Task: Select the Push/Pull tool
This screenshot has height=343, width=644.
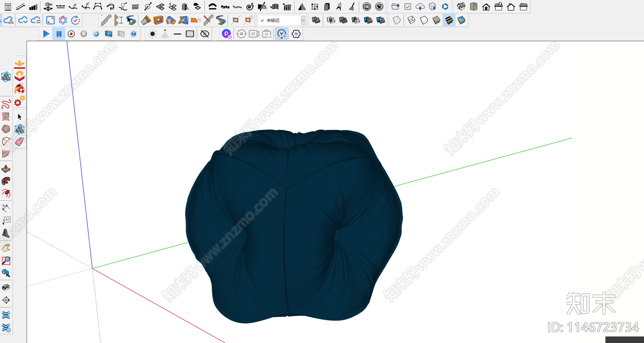Action: 6,168
